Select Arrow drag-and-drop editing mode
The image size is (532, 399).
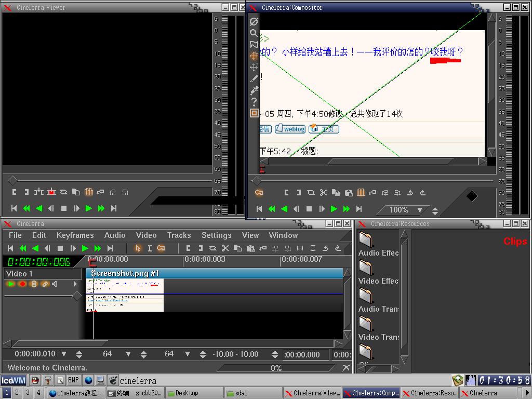tap(138, 248)
